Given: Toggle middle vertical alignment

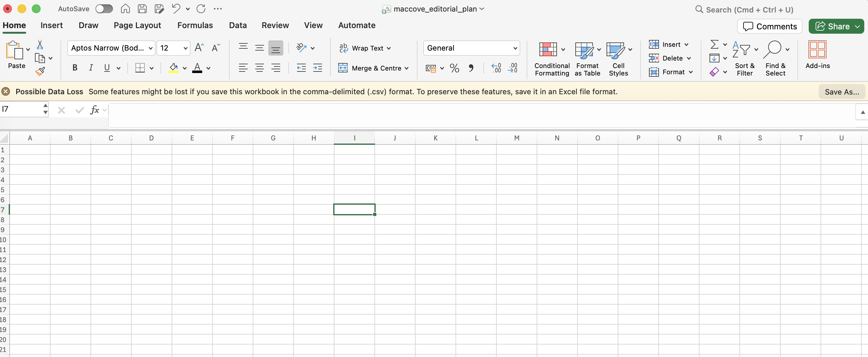Looking at the screenshot, I should 259,48.
